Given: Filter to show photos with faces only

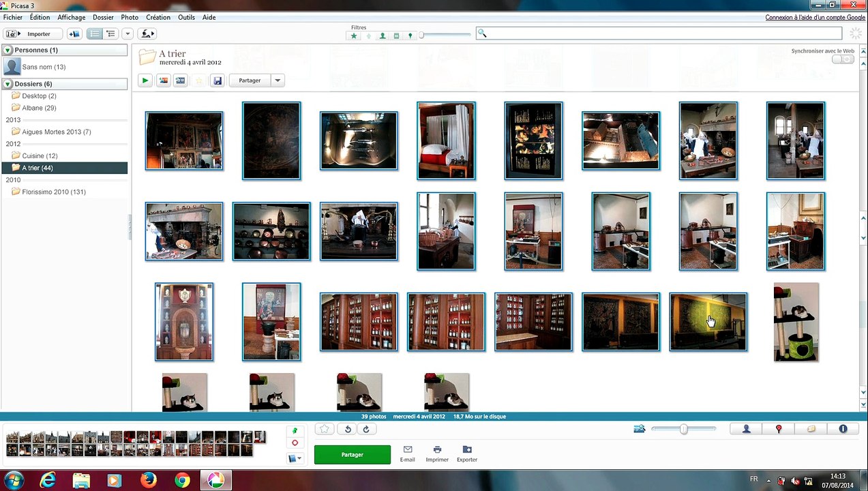Looking at the screenshot, I should (383, 35).
